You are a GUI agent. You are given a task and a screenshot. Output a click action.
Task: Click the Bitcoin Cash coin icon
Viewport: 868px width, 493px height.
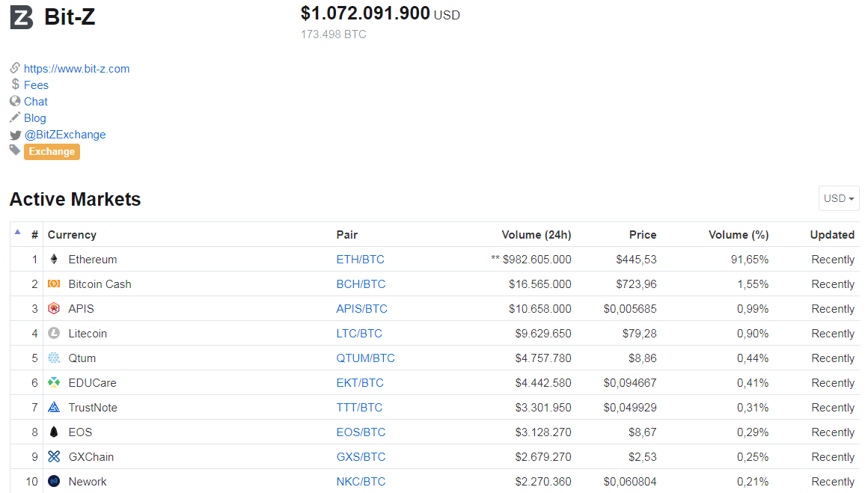54,284
